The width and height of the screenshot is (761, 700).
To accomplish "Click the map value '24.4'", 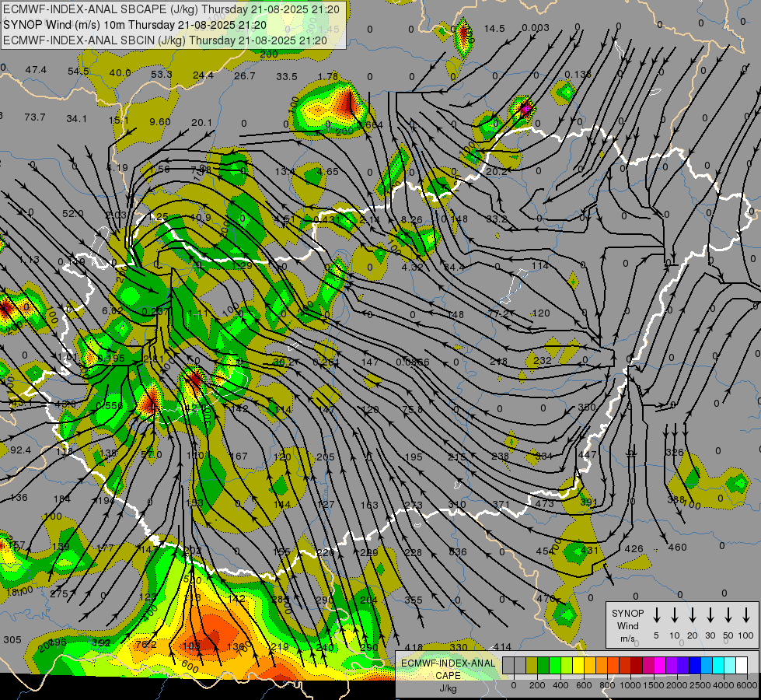I will (203, 75).
